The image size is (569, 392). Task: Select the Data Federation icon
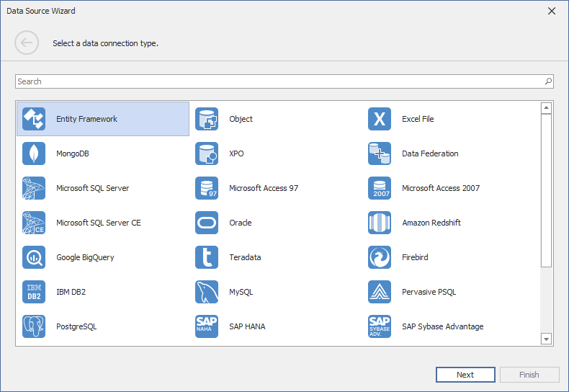pos(379,153)
